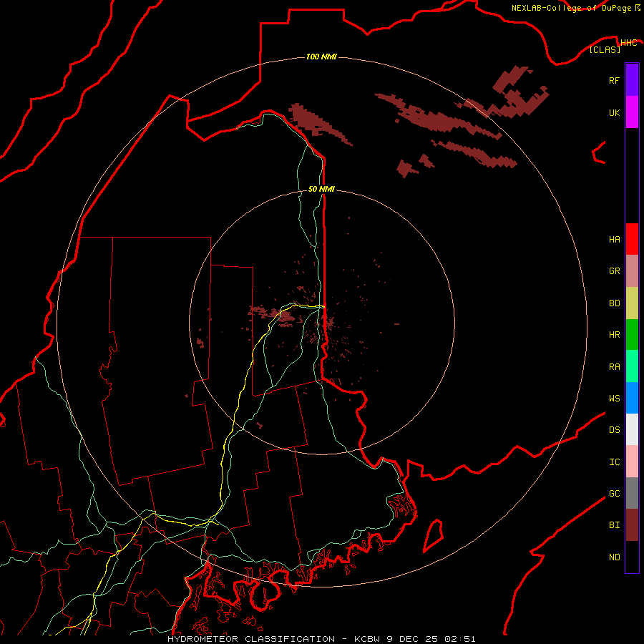This screenshot has width=644, height=644.
Task: Click the IC light-pink legend swatch
Action: pos(632,462)
